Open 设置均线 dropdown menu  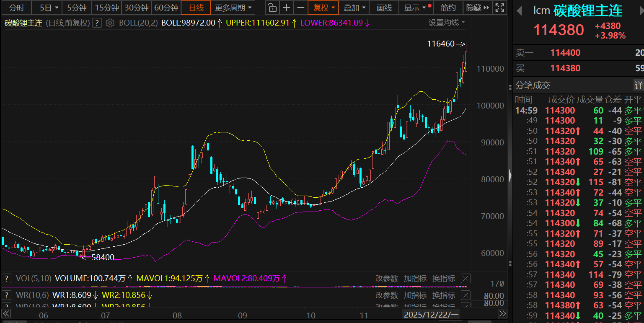click(x=447, y=23)
